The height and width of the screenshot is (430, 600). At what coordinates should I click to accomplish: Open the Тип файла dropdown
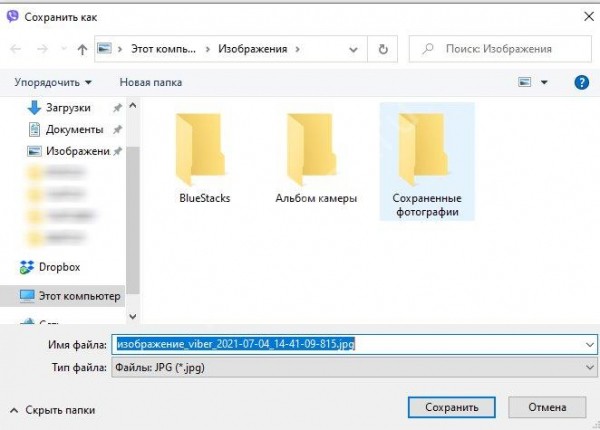click(x=354, y=367)
